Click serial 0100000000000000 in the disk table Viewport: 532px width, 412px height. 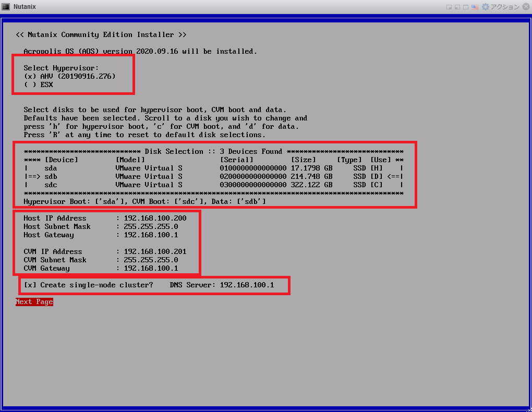253,168
